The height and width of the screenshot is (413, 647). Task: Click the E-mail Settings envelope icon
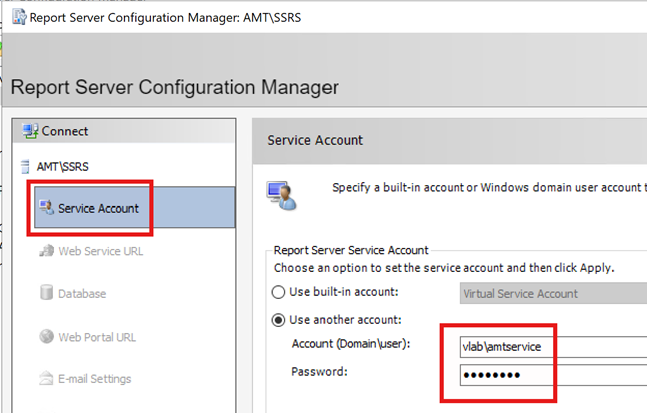tap(46, 378)
